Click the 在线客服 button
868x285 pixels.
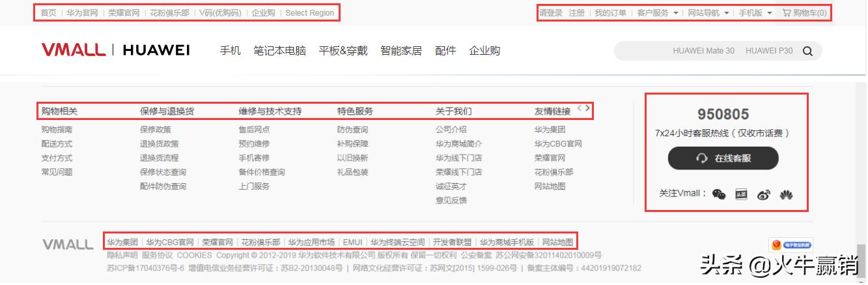click(x=723, y=158)
